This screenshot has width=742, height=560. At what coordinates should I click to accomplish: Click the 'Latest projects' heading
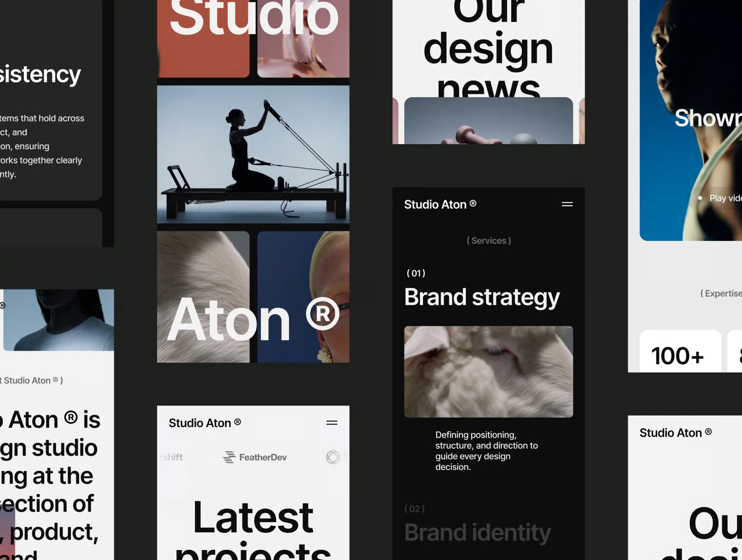point(253,531)
